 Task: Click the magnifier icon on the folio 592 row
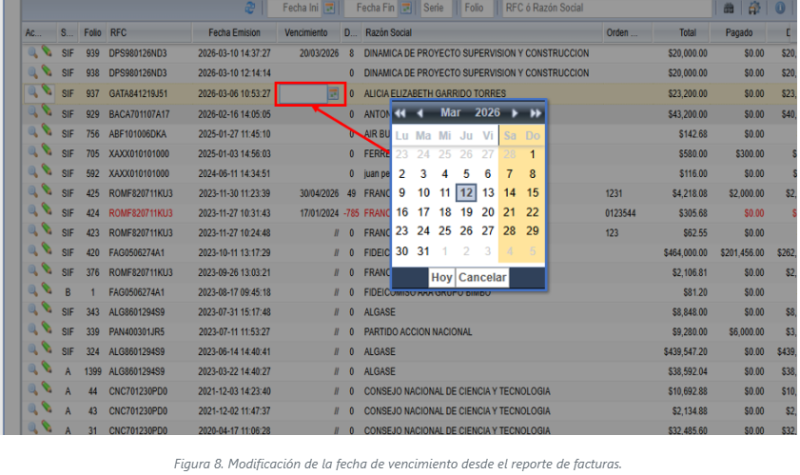click(x=33, y=173)
